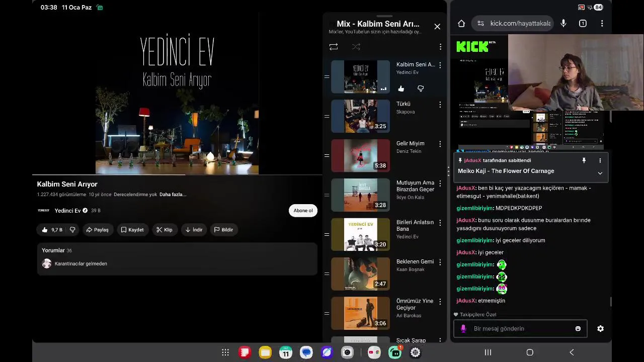This screenshot has width=644, height=362.
Task: Grab reorder handle of Gelir Miyim row
Action: coord(327,155)
